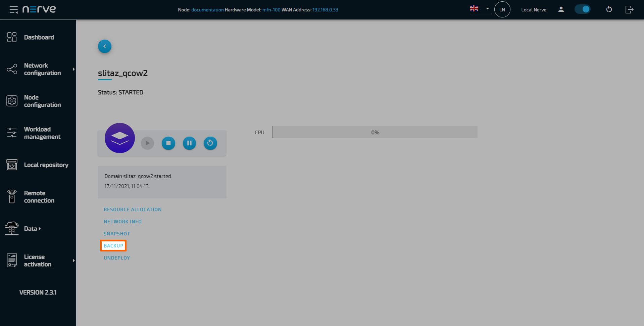The image size is (644, 326).
Task: Click the CPU usage bar
Action: [x=375, y=132]
